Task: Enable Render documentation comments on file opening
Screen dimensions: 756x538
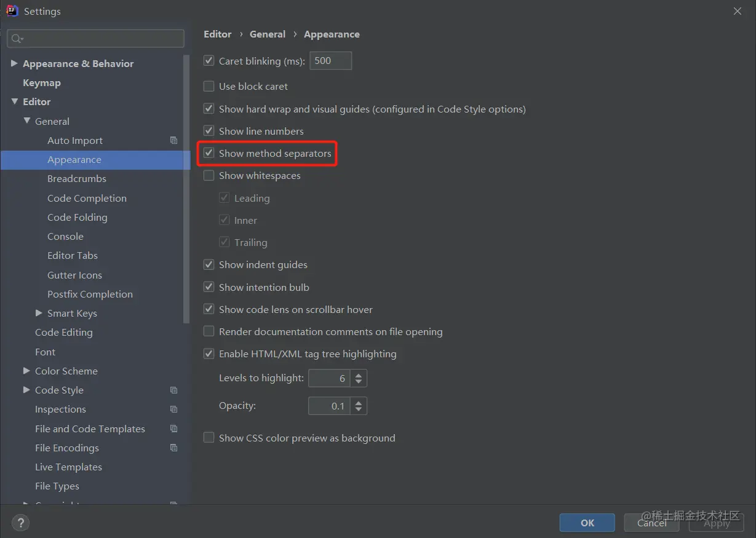Action: tap(209, 331)
